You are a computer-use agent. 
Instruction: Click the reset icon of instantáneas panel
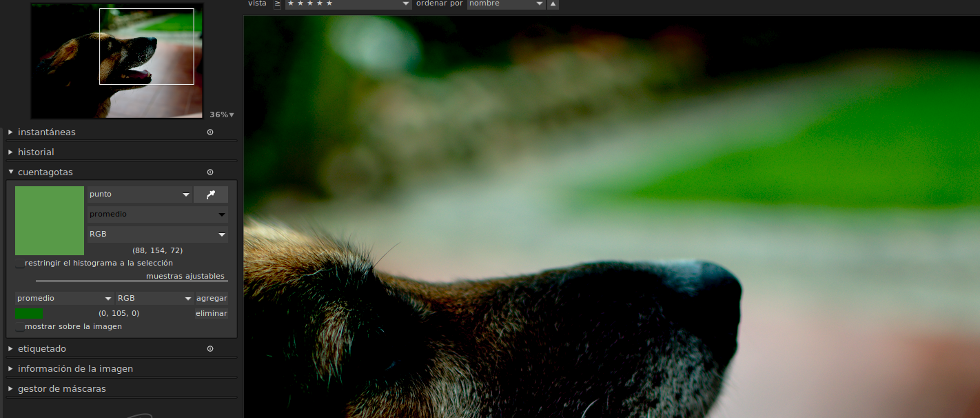[x=210, y=132]
